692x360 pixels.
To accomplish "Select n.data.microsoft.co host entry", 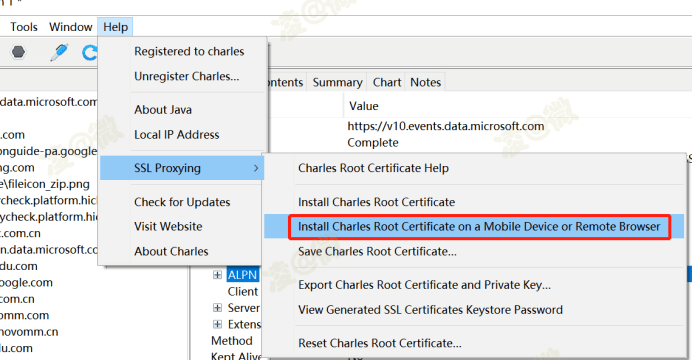I will (x=49, y=250).
